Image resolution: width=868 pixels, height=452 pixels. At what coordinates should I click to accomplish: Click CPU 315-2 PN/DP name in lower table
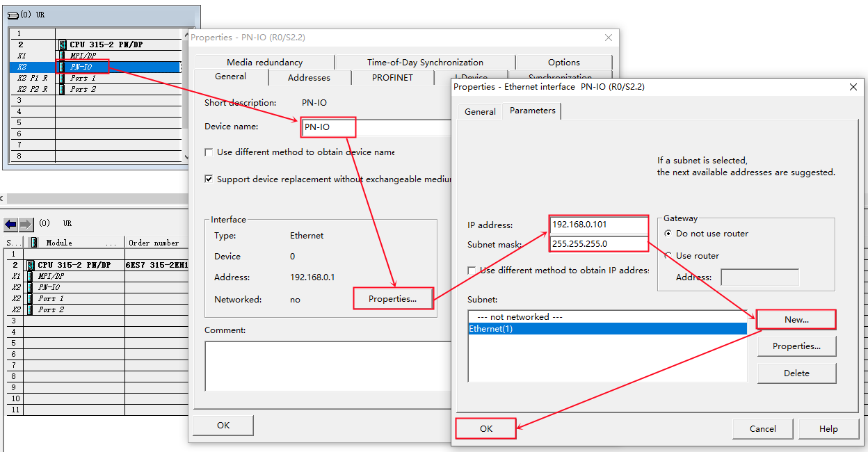(74, 265)
